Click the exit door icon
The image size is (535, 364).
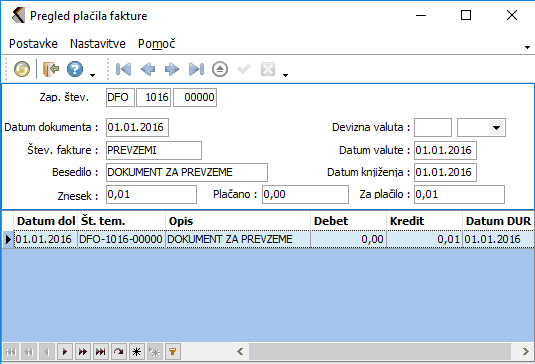point(50,69)
